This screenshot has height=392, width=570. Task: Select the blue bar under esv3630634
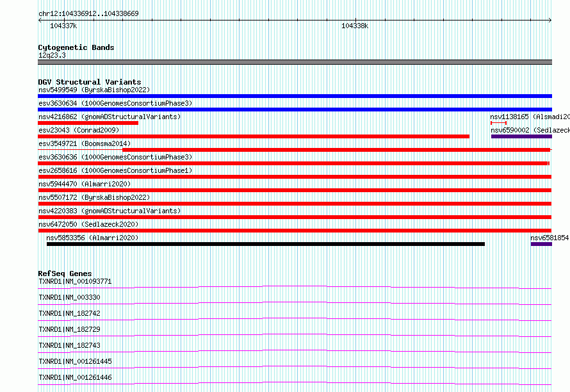pos(295,110)
